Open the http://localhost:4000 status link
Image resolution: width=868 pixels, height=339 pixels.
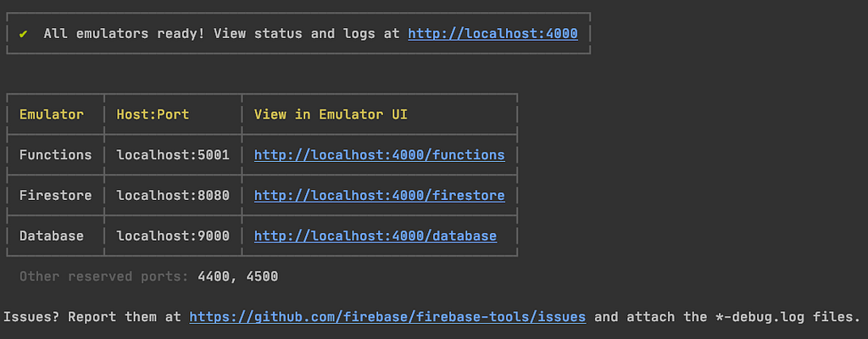(492, 34)
